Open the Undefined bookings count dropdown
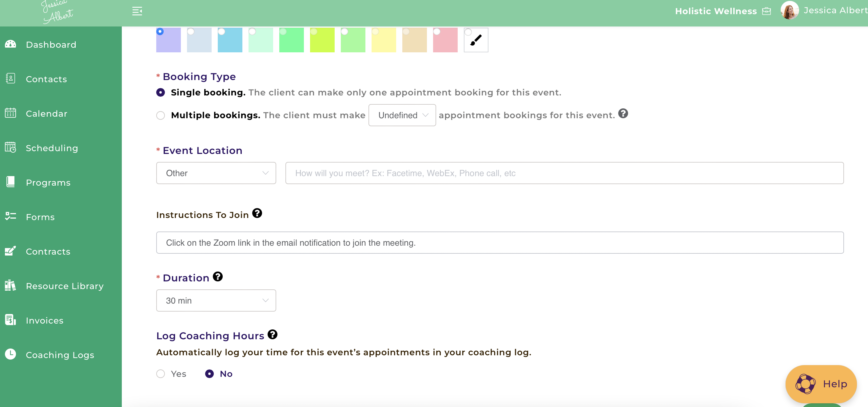Image resolution: width=868 pixels, height=407 pixels. click(402, 115)
